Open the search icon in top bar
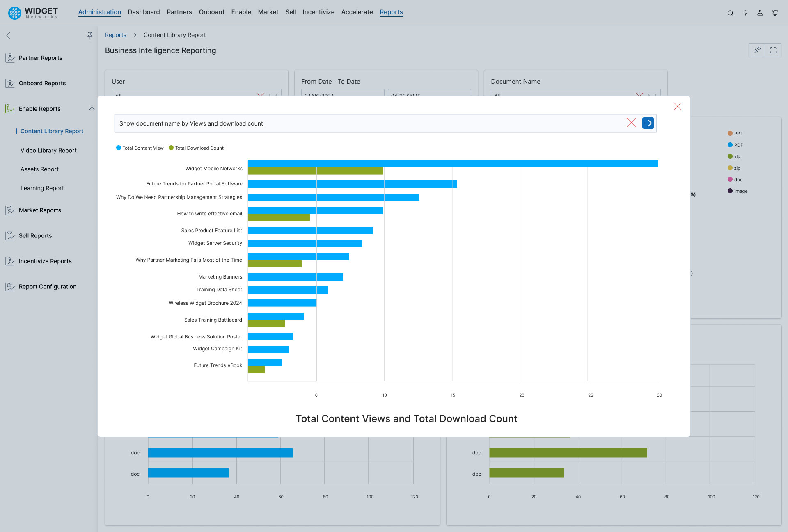The width and height of the screenshot is (788, 532). [731, 13]
